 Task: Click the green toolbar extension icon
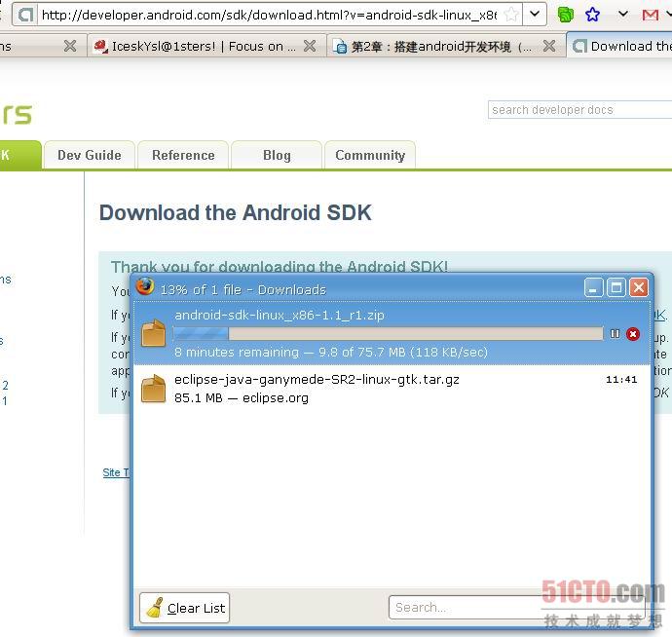pos(566,15)
